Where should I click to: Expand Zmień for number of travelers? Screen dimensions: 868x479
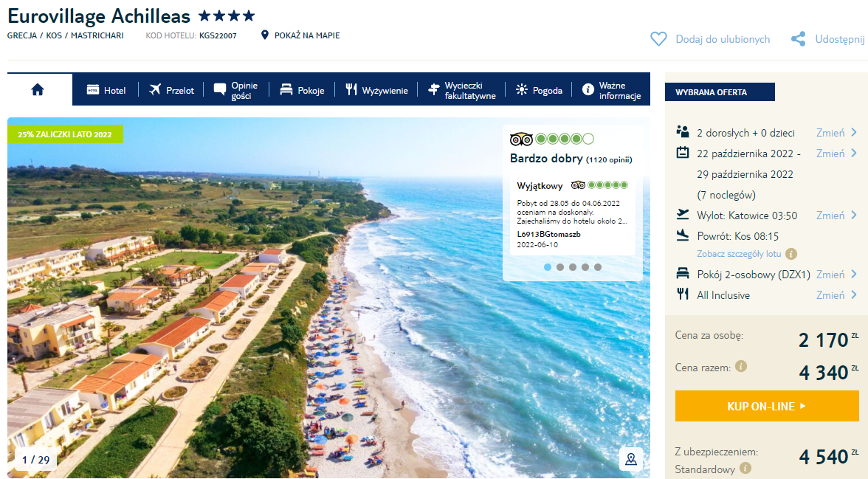tap(836, 133)
